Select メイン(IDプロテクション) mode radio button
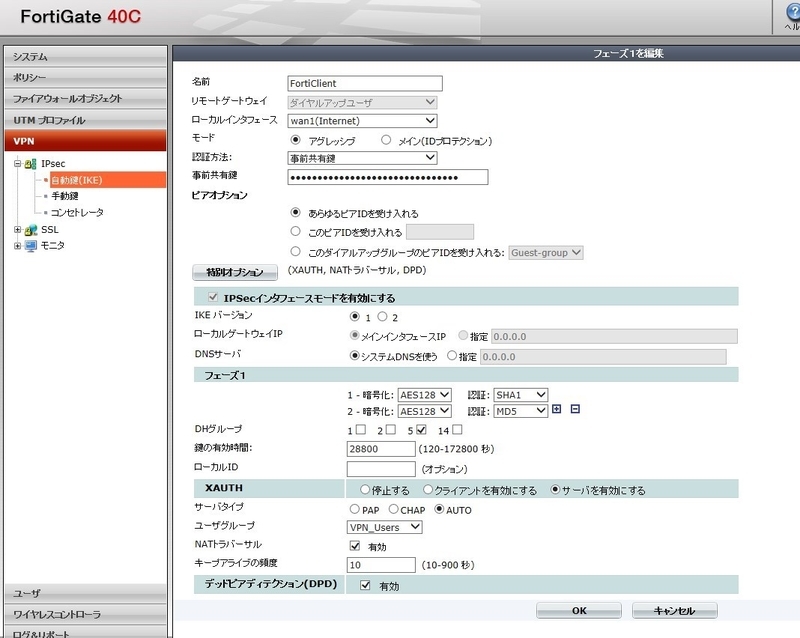This screenshot has width=800, height=638. click(x=386, y=139)
